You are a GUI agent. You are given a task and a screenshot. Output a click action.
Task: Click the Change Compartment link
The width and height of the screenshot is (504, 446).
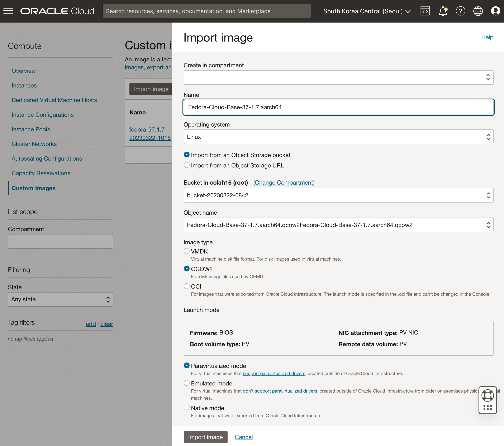284,182
